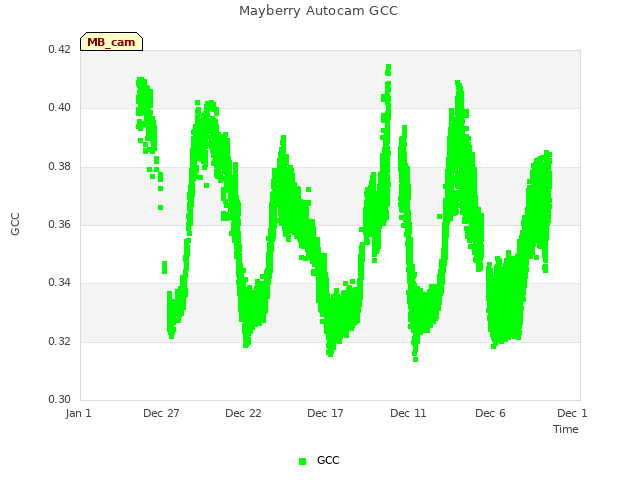
Task: Click the y-axis title GCC
Action: click(15, 224)
